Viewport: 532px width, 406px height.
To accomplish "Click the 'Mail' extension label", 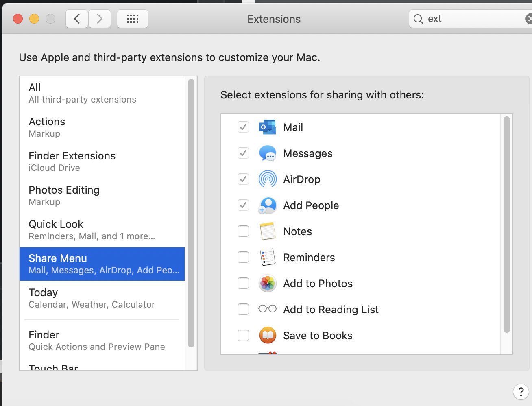I will (293, 127).
